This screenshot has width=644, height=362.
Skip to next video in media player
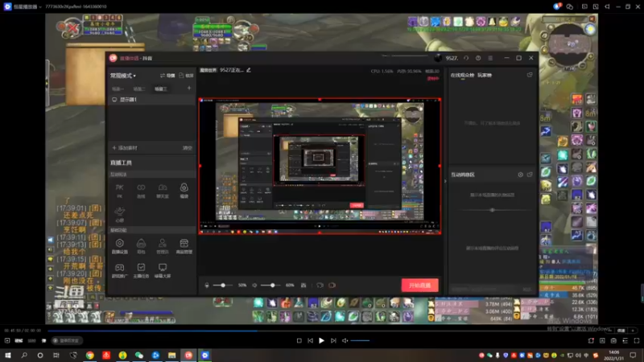point(333,340)
